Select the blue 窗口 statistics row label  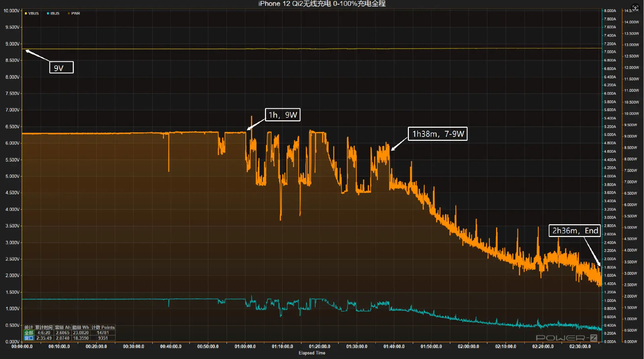[x=29, y=338]
